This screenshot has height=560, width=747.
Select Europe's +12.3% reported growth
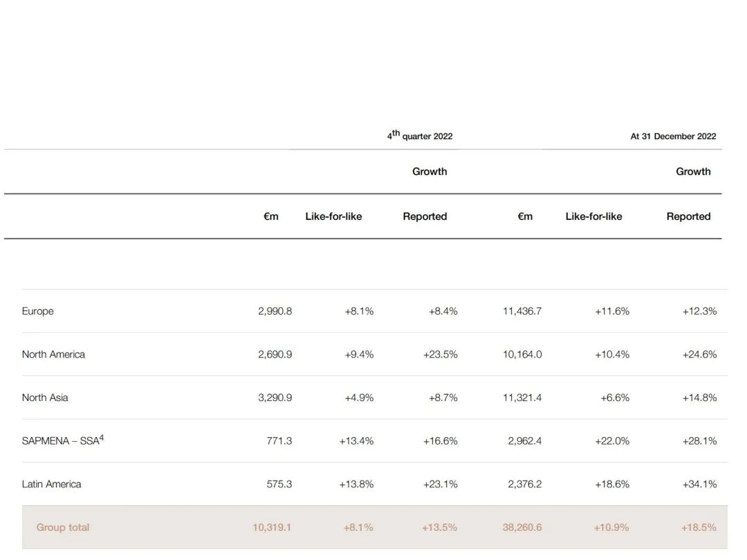(x=699, y=311)
